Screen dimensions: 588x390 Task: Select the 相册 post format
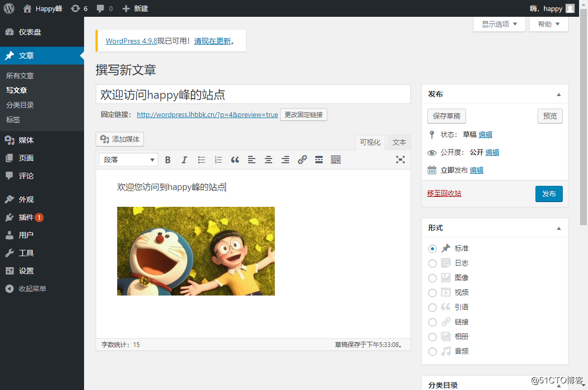[x=432, y=337]
